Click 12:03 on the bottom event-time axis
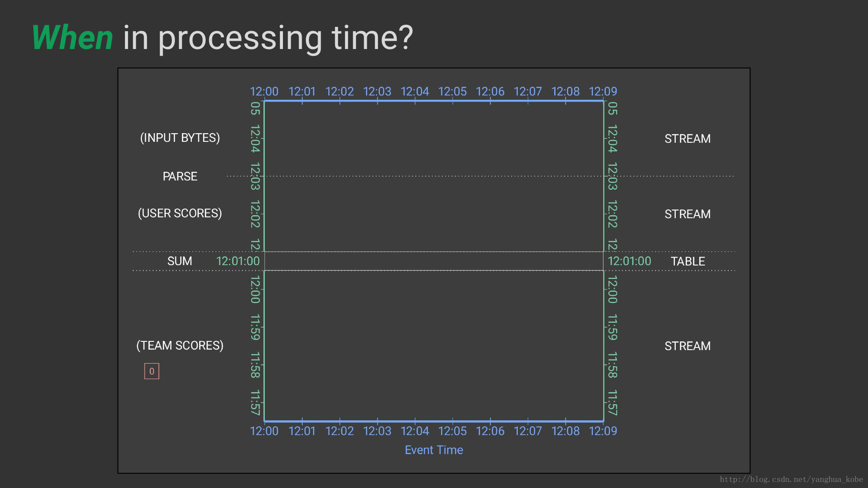 [x=377, y=431]
